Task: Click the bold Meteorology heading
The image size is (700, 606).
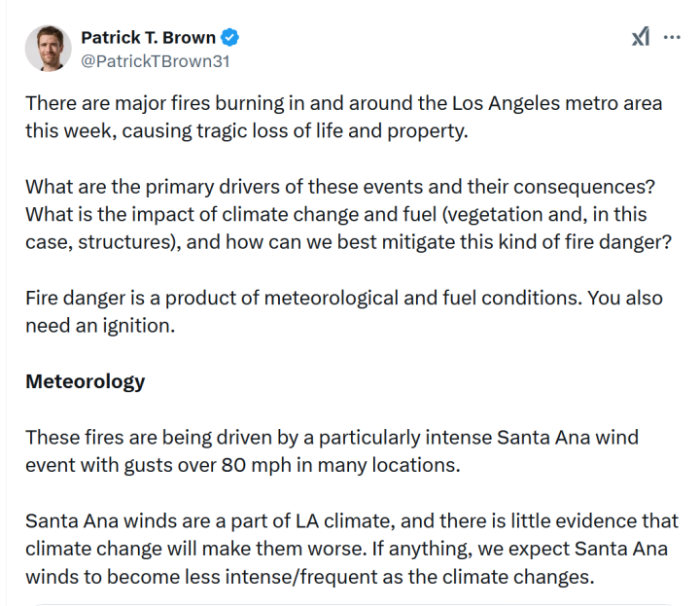Action: (x=85, y=381)
